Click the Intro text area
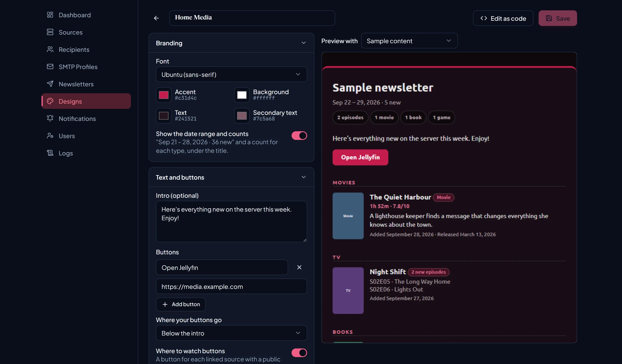 point(231,221)
